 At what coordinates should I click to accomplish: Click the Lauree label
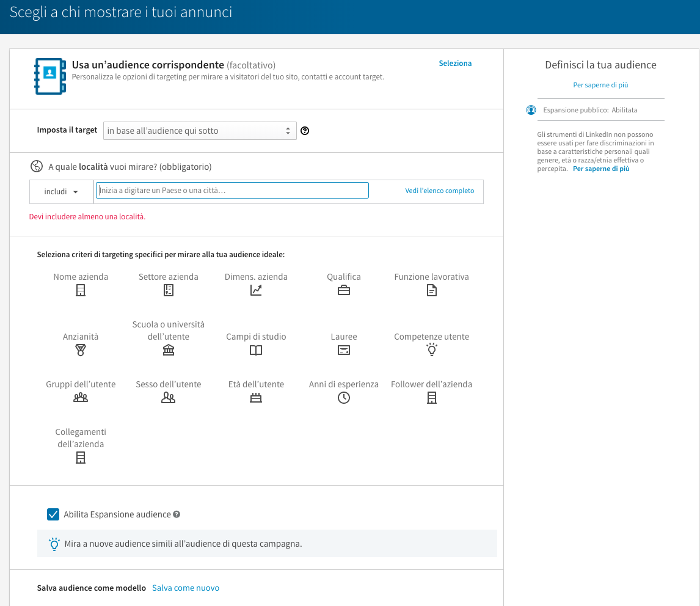344,337
